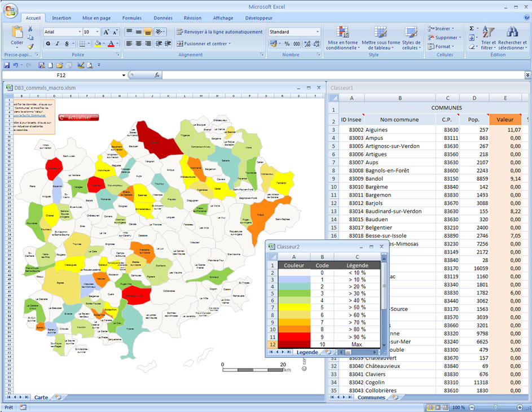
Task: Switch to Mise en page tab
Action: 96,18
